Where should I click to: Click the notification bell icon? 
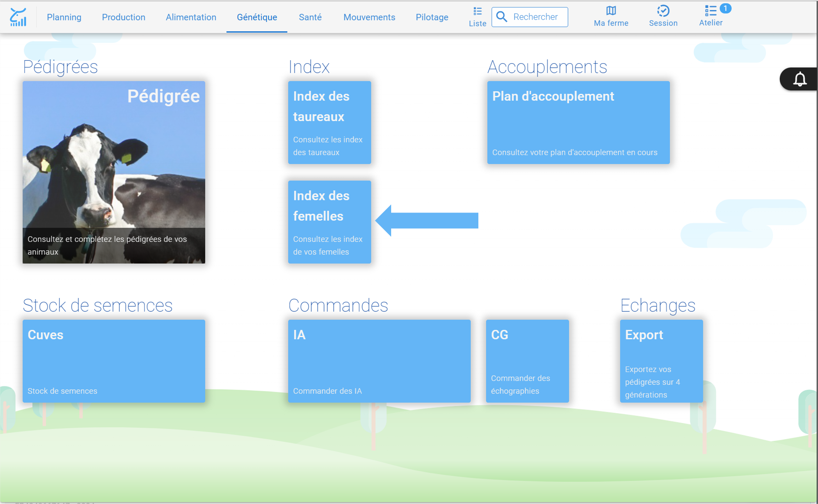tap(799, 79)
